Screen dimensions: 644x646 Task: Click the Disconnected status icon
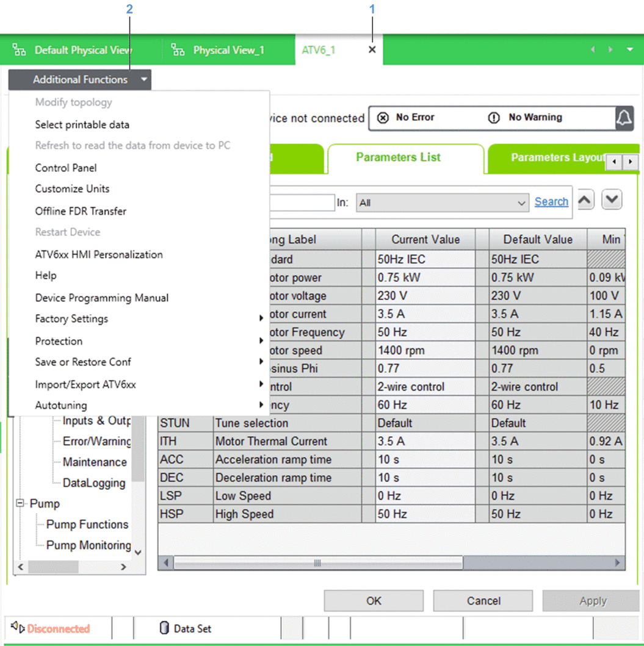pos(17,628)
